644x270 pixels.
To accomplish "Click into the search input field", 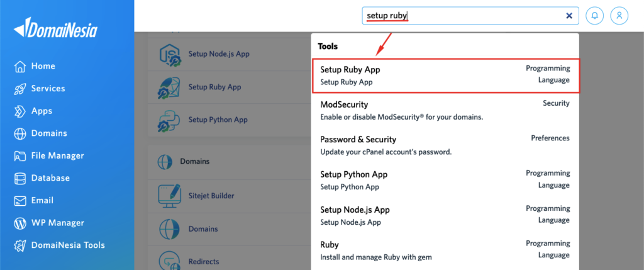I will [x=464, y=16].
